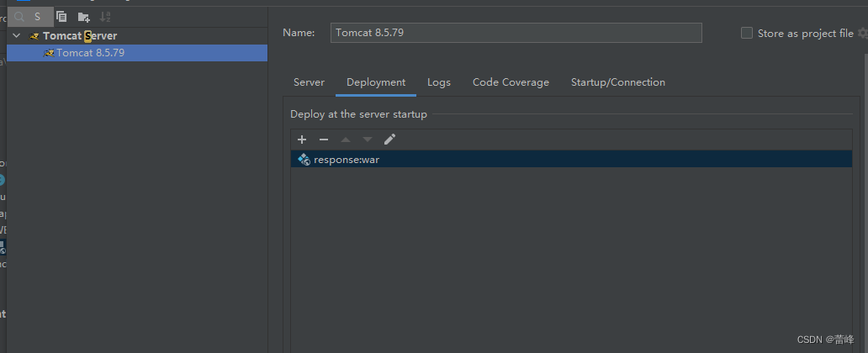
Task: Click the copy configuration icon
Action: click(x=61, y=17)
